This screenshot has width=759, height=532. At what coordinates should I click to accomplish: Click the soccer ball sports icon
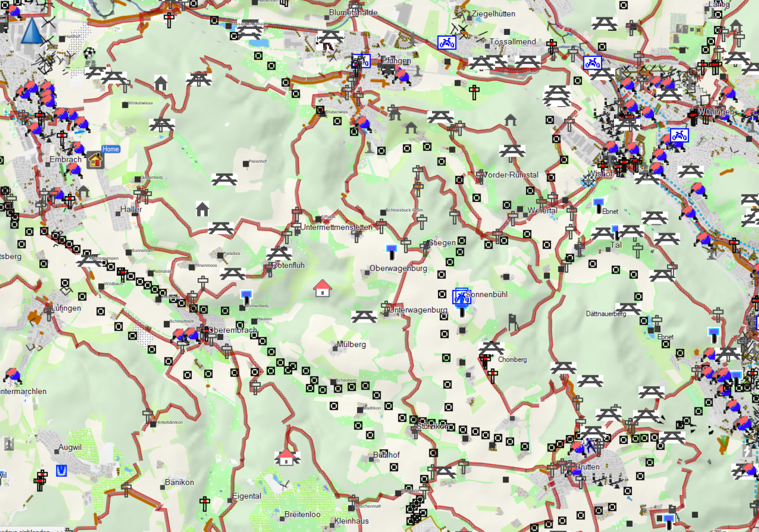click(90, 53)
